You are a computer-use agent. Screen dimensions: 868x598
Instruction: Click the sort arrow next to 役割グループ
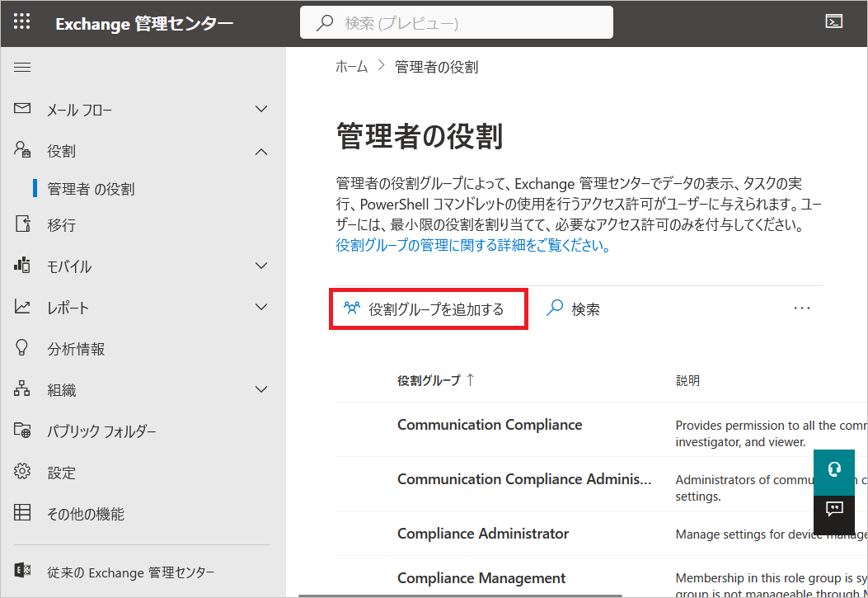(470, 380)
